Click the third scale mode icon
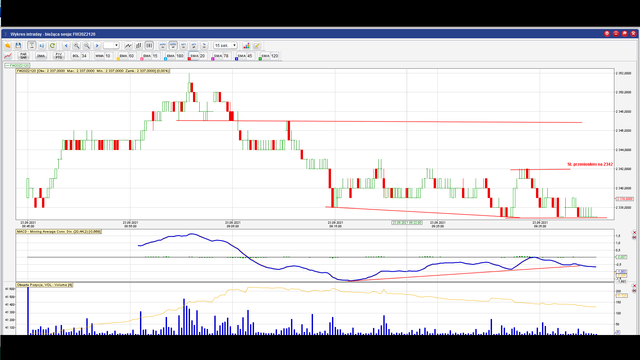 coord(183,45)
